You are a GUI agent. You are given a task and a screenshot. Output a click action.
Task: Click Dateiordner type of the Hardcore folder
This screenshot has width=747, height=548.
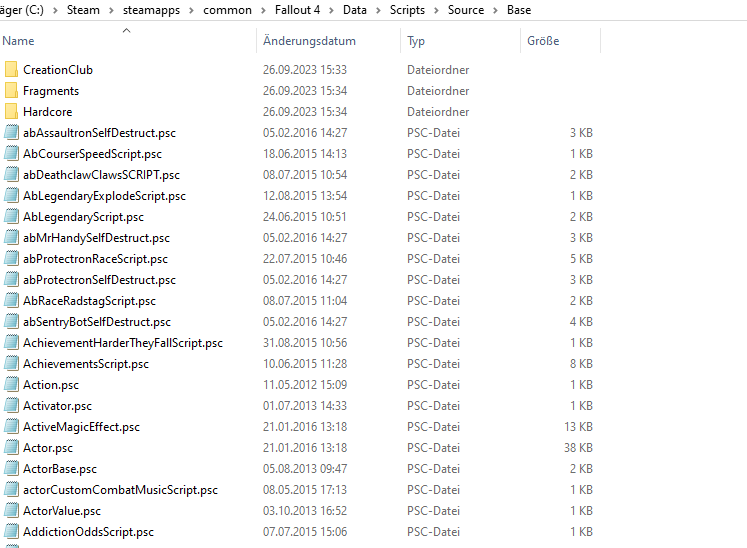(x=438, y=112)
